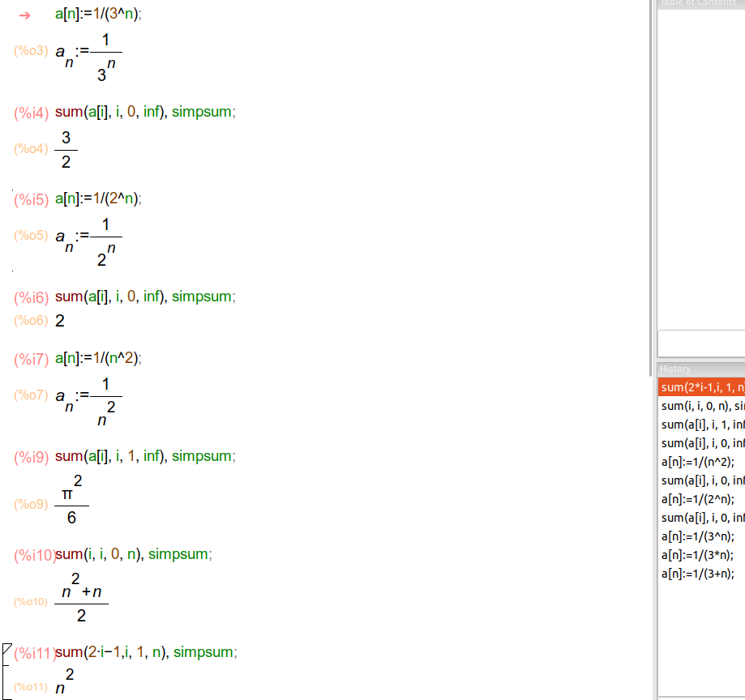This screenshot has width=745, height=700.
Task: Click the %i4 input cell label
Action: 32,113
